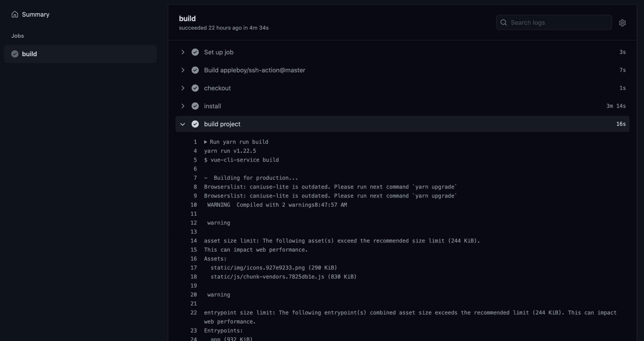Click the 'checkout' step title

pyautogui.click(x=217, y=88)
